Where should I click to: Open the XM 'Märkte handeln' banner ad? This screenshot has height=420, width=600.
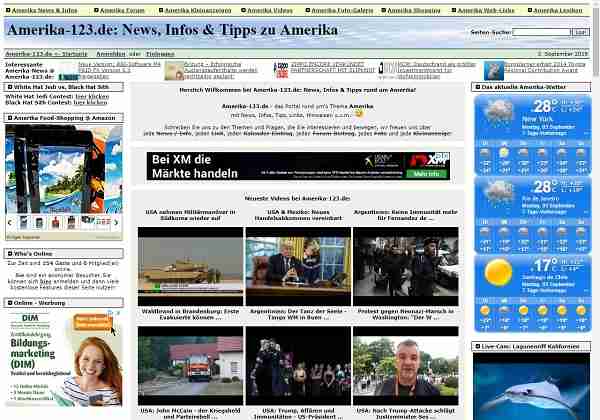click(x=298, y=166)
